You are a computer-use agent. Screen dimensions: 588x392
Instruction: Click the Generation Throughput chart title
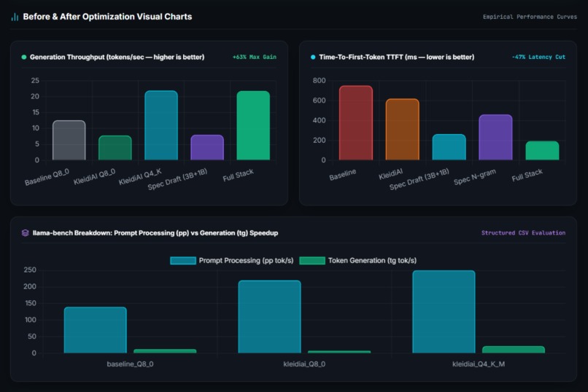117,57
